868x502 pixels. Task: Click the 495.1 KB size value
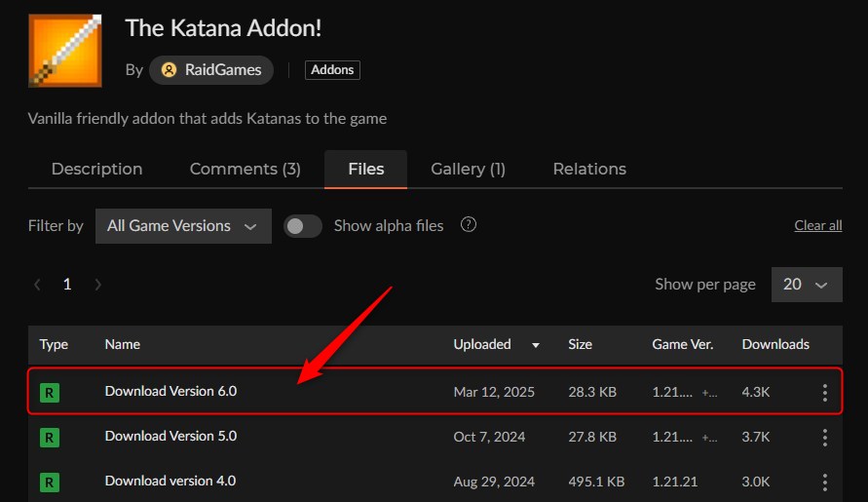pos(596,483)
